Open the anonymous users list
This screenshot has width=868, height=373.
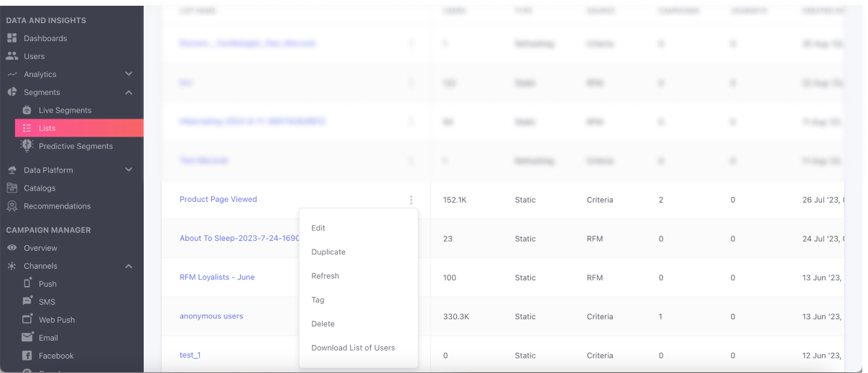tap(211, 316)
